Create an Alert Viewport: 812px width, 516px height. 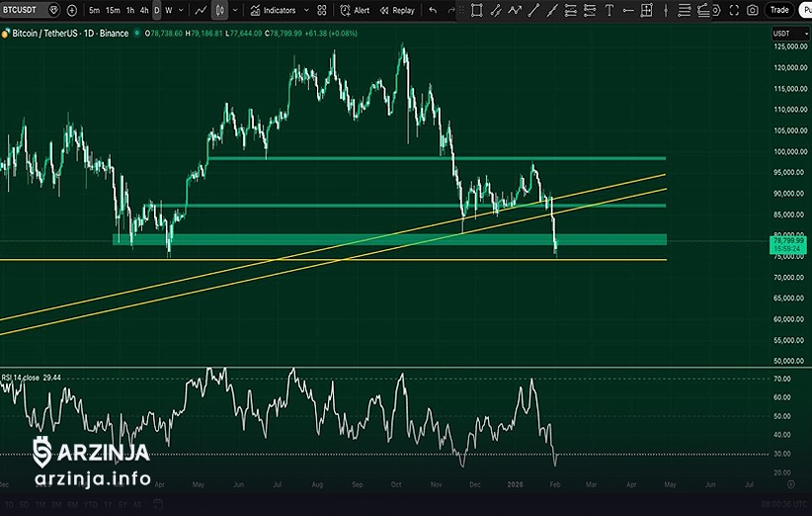coord(355,10)
